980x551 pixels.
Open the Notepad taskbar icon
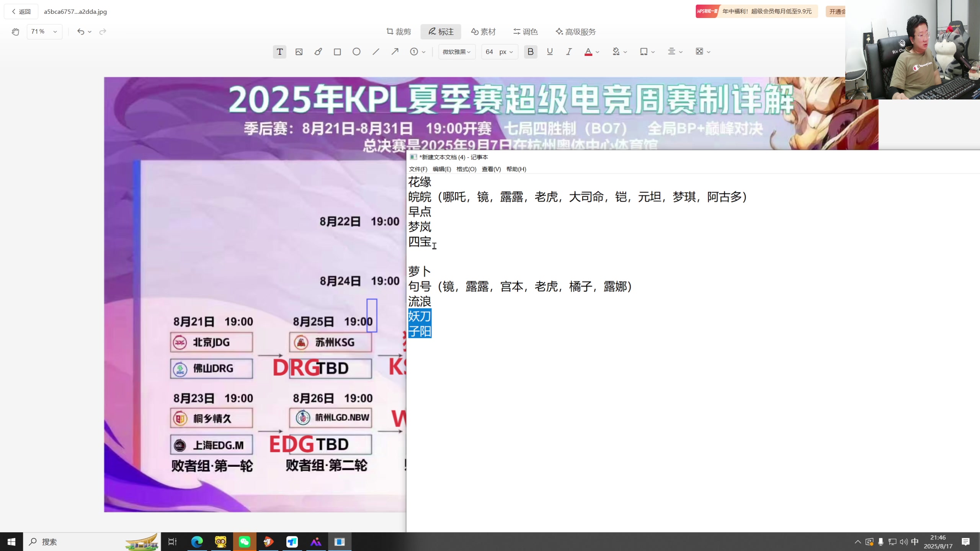[340, 542]
